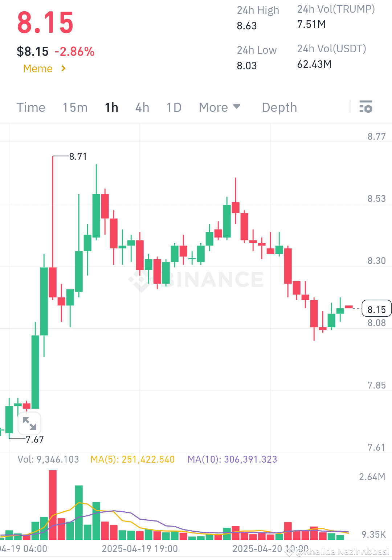The width and height of the screenshot is (392, 560).
Task: Click the 7.67 low price marker
Action: click(34, 439)
